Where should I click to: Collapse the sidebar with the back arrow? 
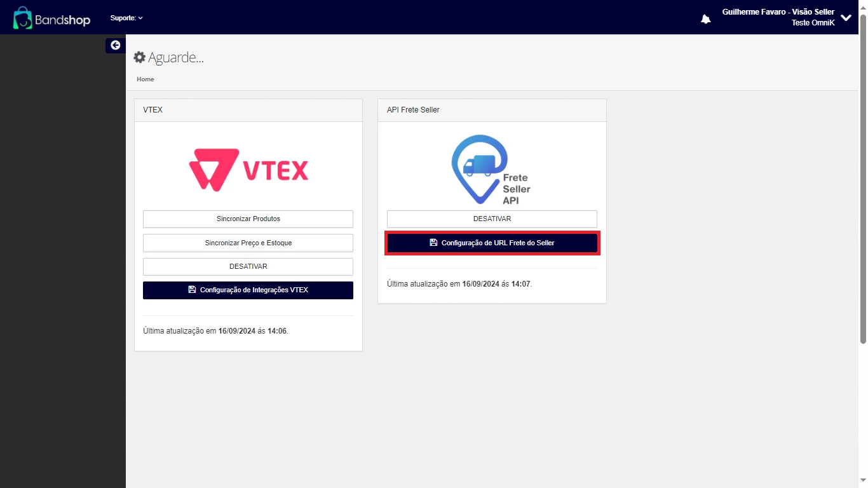[115, 45]
